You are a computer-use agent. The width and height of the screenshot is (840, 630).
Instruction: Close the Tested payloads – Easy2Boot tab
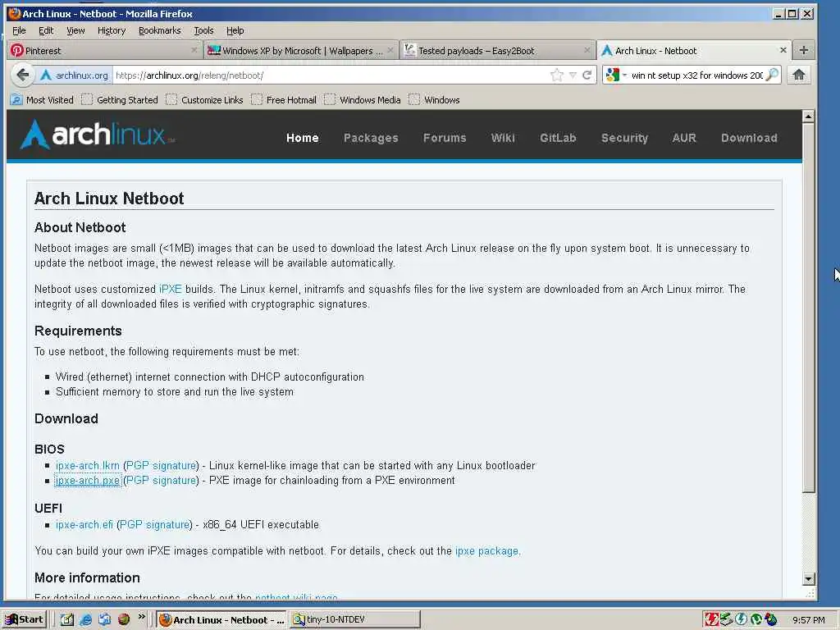coord(587,50)
